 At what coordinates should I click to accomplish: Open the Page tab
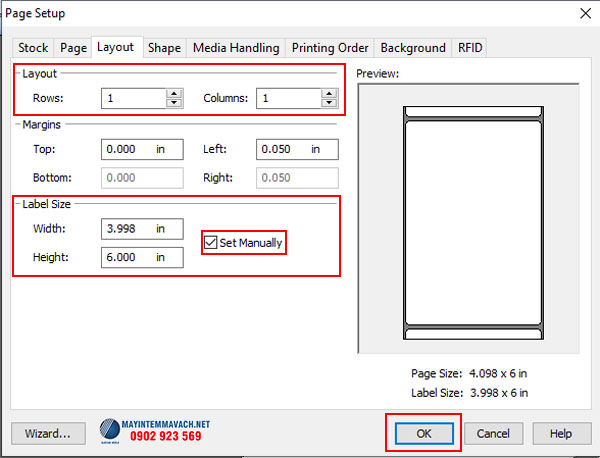tap(73, 47)
